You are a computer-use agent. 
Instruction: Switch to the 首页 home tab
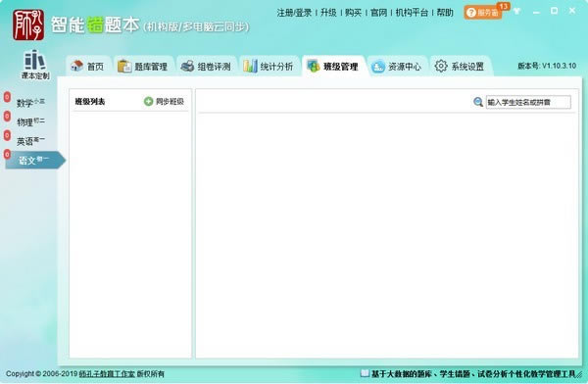click(x=88, y=67)
